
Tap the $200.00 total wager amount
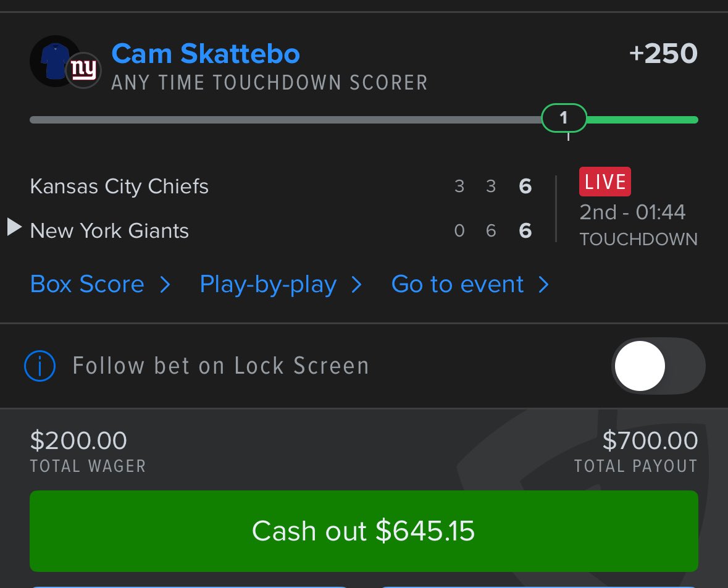coord(78,441)
